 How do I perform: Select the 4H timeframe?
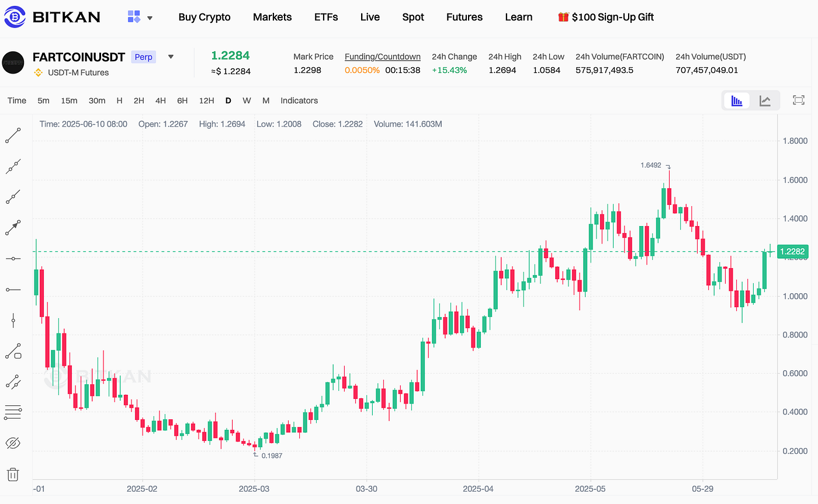tap(161, 100)
